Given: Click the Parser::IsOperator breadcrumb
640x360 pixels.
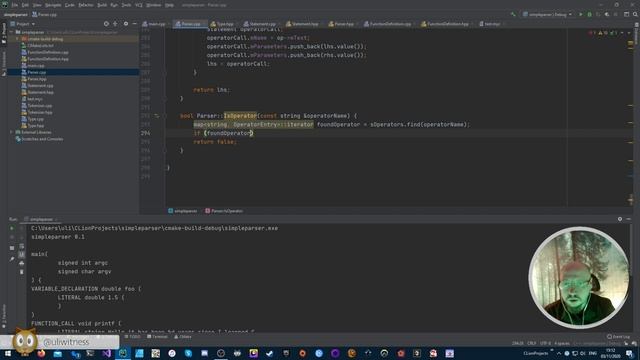Looking at the screenshot, I should pyautogui.click(x=224, y=211).
